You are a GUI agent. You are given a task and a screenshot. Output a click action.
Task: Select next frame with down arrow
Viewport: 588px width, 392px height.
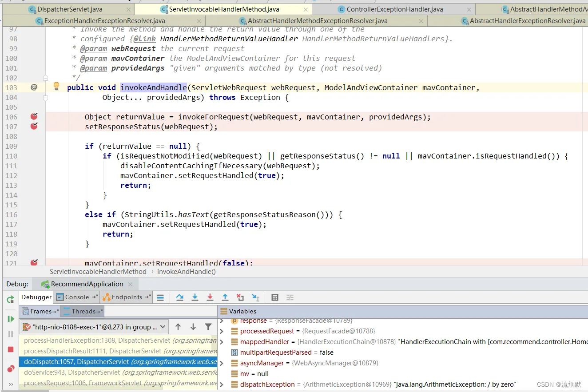(193, 327)
